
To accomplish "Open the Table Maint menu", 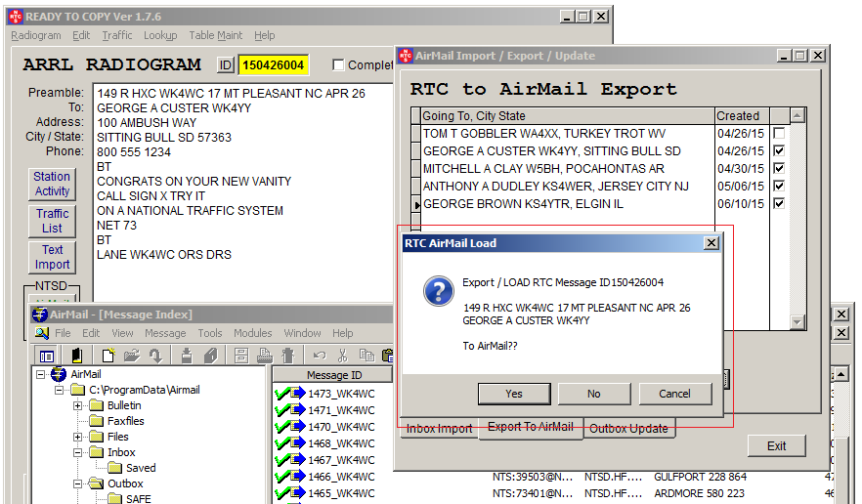I will coord(215,35).
